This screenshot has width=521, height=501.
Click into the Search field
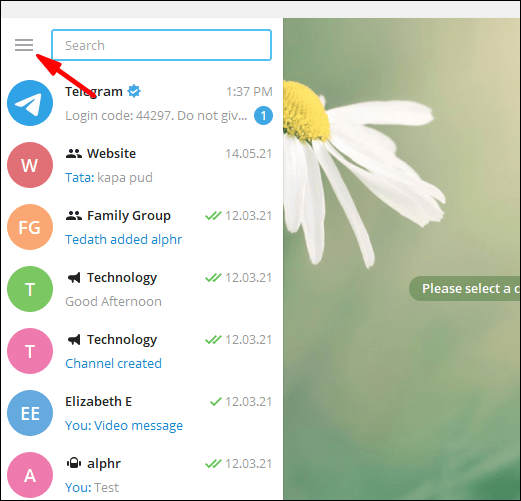(x=161, y=45)
